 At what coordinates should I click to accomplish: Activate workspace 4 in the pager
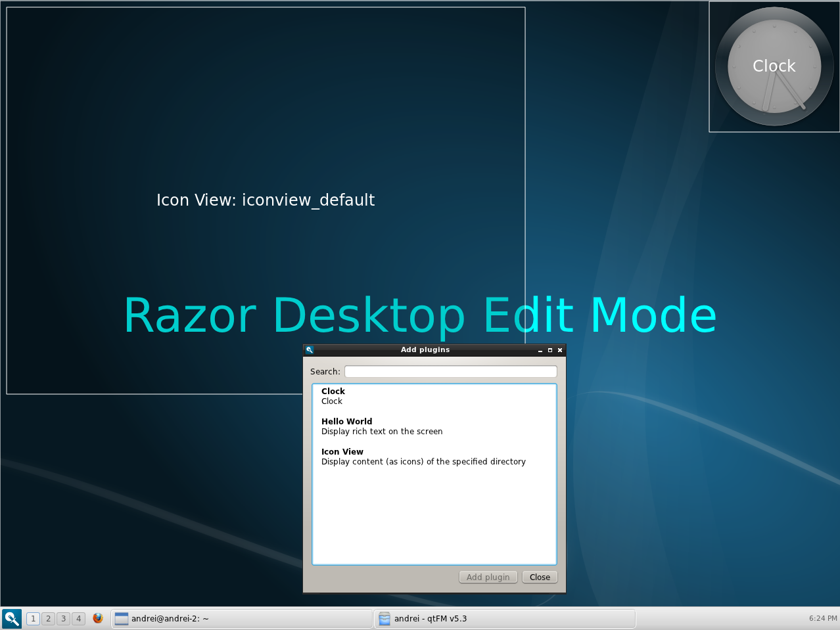point(78,618)
